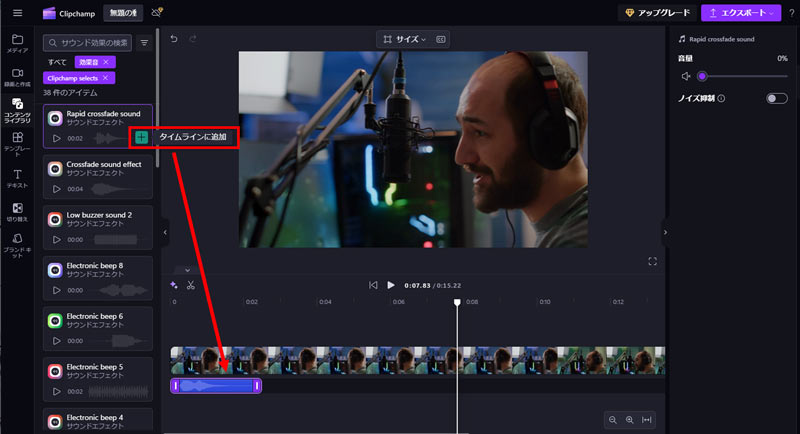Open the Media (メディア) sidebar panel
The width and height of the screenshot is (800, 434).
[x=17, y=43]
